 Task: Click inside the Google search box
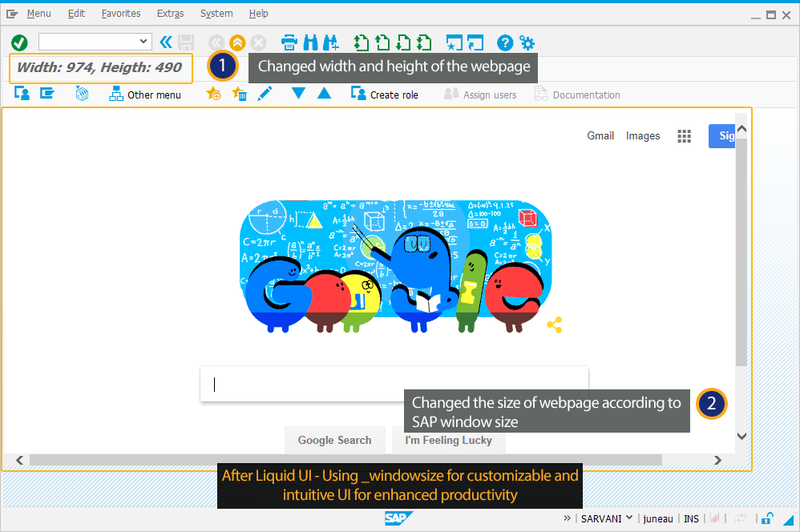point(394,384)
